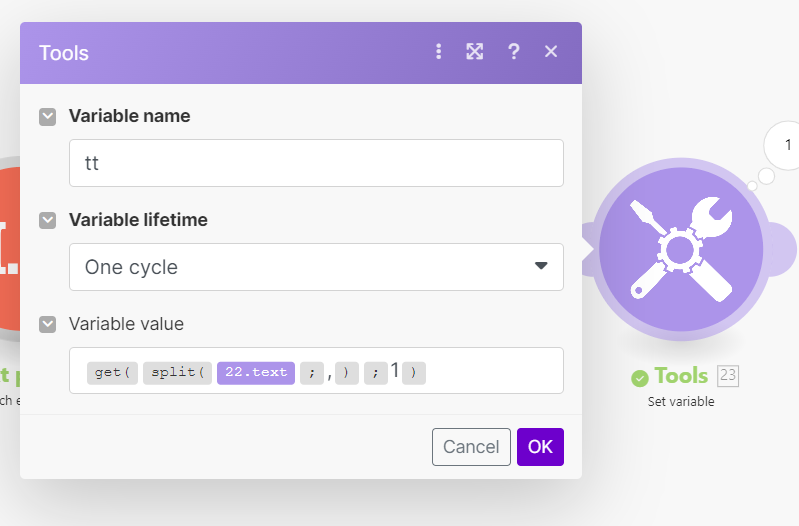Confirm with the OK button
Image resolution: width=799 pixels, height=526 pixels.
(540, 447)
